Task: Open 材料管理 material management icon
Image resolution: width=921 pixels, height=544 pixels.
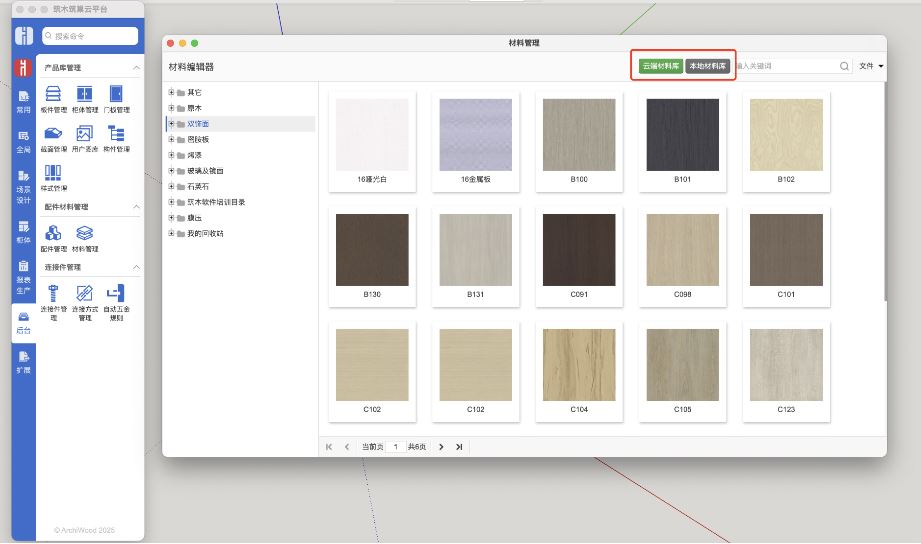Action: tap(85, 233)
